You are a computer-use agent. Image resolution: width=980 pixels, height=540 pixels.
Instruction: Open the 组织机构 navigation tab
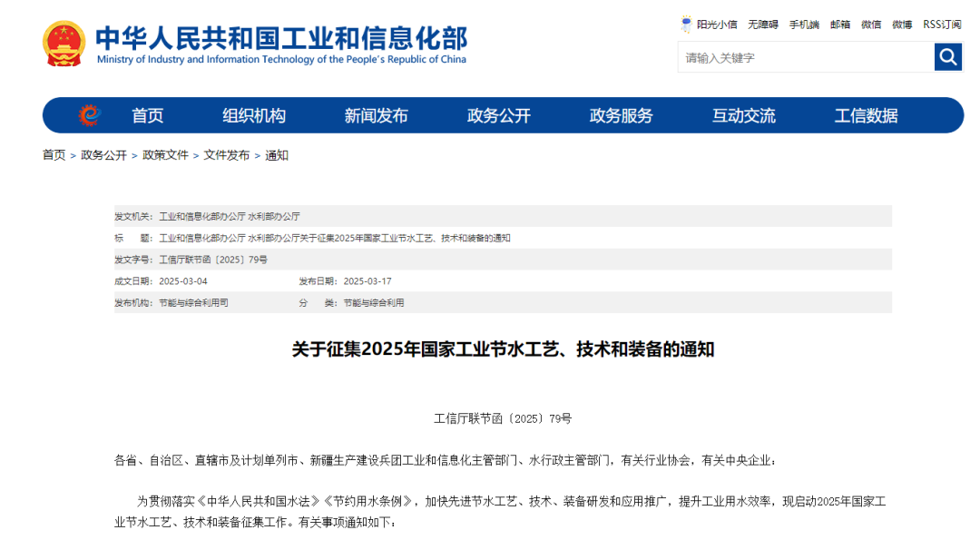click(254, 115)
